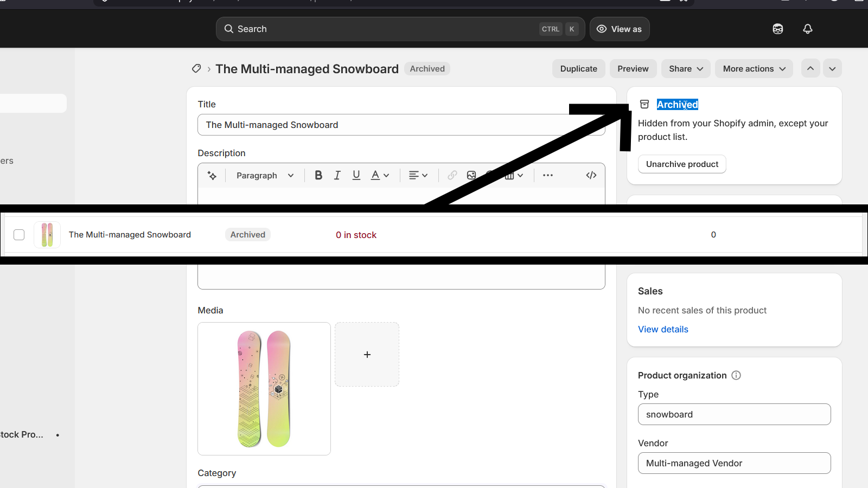
Task: Click the AI generate text sparkle icon
Action: [212, 175]
